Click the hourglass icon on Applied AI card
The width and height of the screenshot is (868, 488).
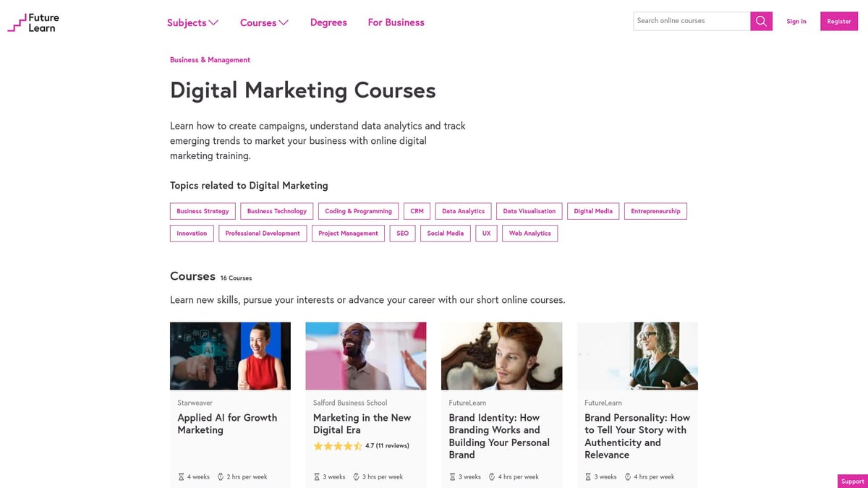pyautogui.click(x=181, y=477)
